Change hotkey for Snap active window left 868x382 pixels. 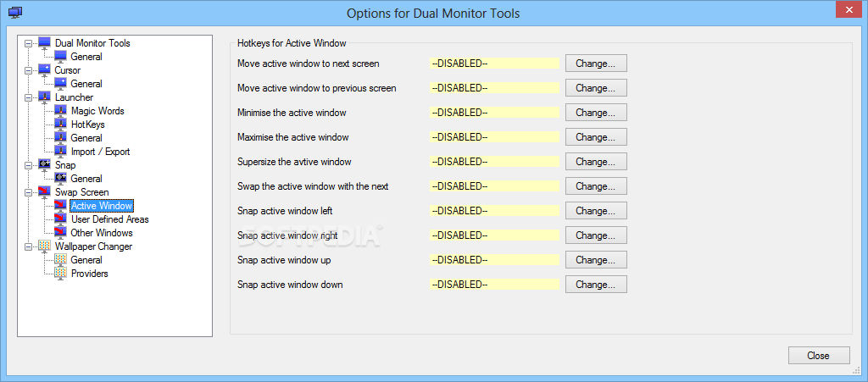(x=596, y=211)
